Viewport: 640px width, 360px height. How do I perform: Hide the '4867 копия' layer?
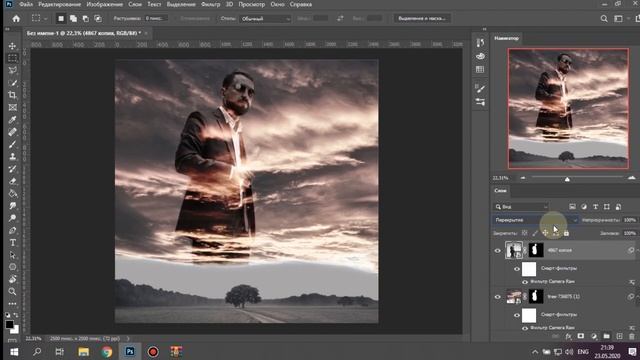point(498,251)
